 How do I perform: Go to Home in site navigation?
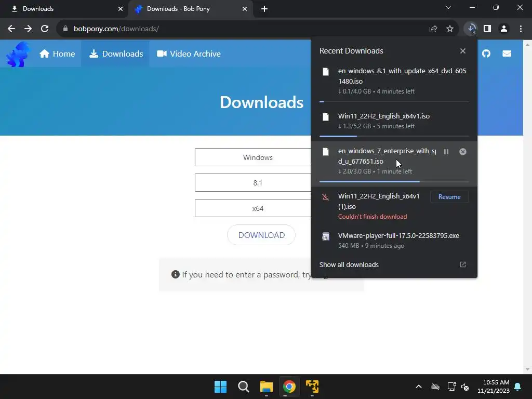pos(57,54)
